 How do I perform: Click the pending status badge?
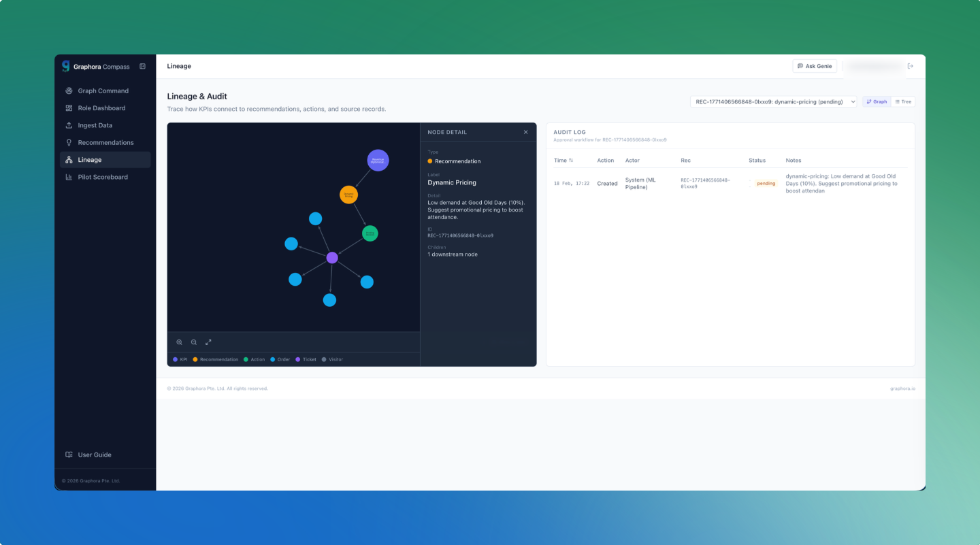(x=766, y=184)
